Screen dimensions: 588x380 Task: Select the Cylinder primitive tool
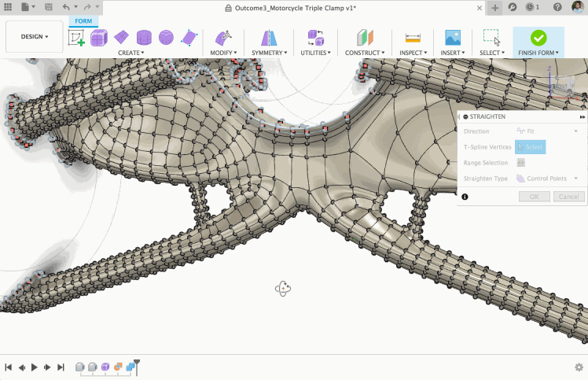coord(144,38)
